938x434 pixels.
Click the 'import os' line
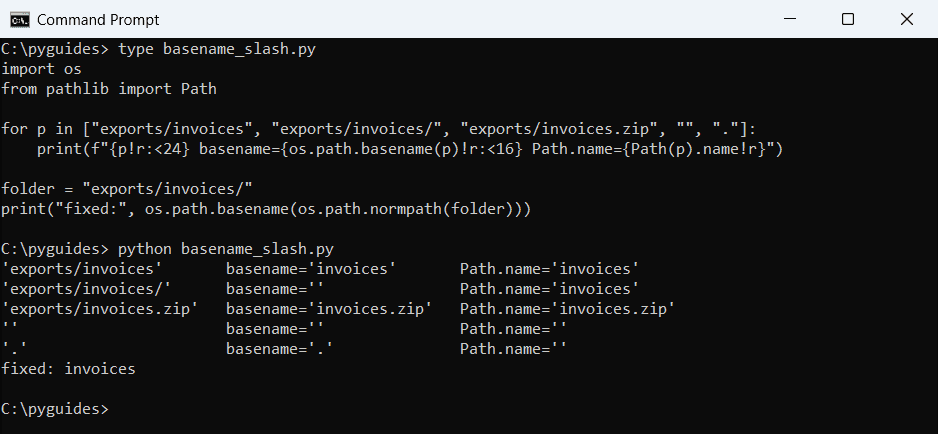[x=41, y=69]
